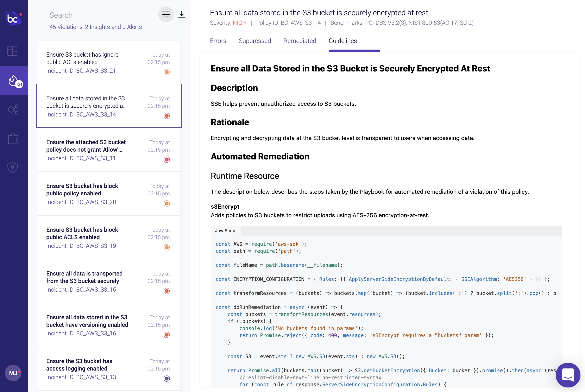The height and width of the screenshot is (392, 585).
Task: Click the console.log 'No buckets found' line
Action: [301, 328]
